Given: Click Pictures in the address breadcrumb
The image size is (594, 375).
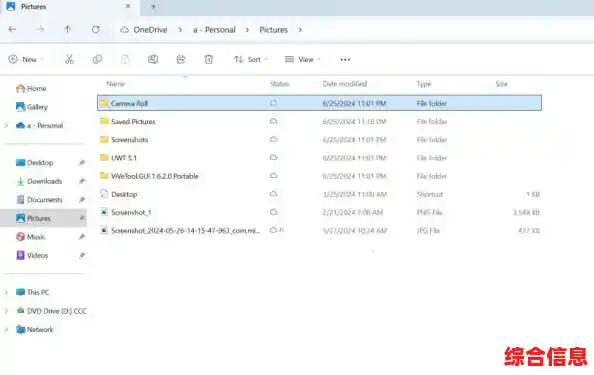Looking at the screenshot, I should 274,30.
